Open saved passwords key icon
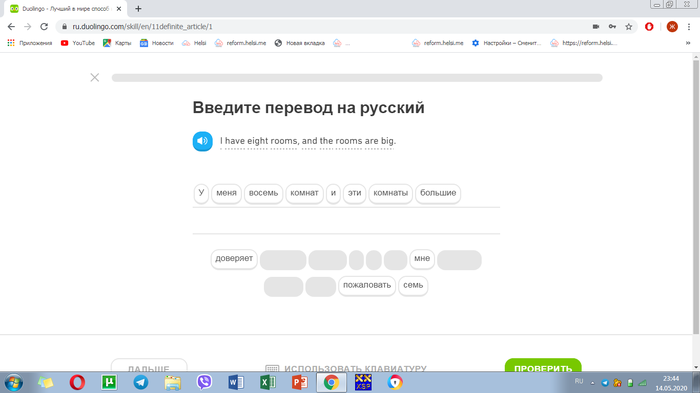 pos(612,27)
